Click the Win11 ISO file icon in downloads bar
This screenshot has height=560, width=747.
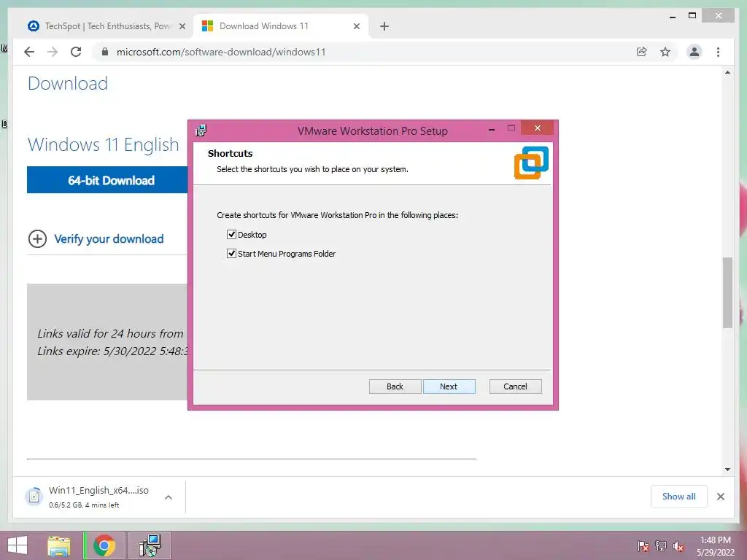tap(34, 497)
